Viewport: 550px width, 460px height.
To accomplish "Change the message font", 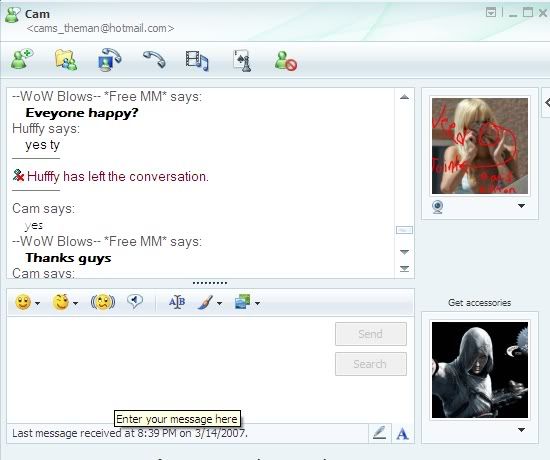I will (x=177, y=302).
